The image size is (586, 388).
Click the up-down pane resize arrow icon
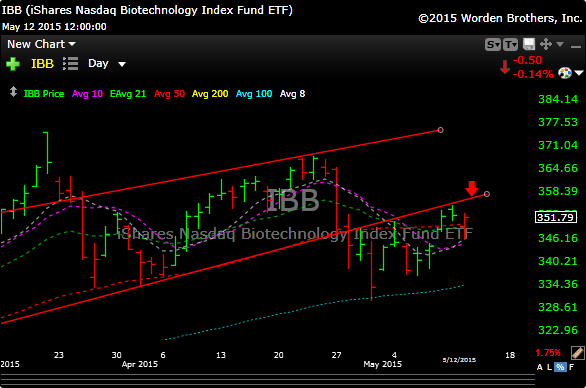click(x=13, y=92)
